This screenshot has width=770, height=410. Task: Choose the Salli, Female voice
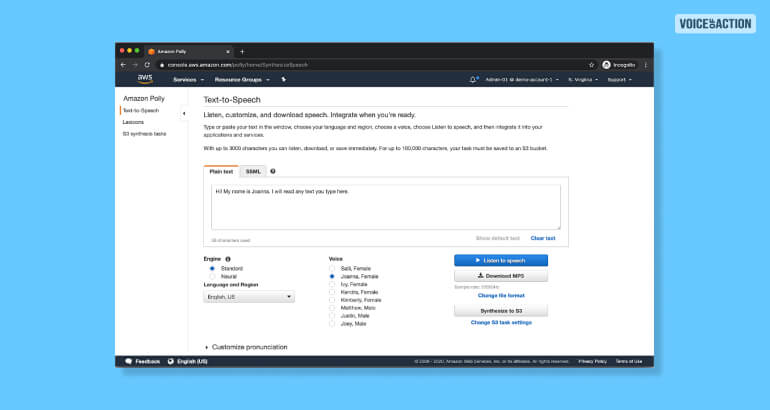332,269
